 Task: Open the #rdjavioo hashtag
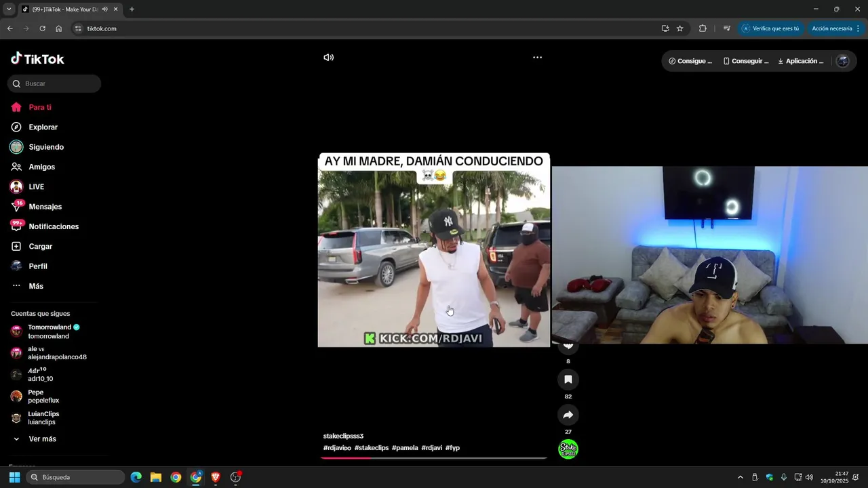pyautogui.click(x=337, y=448)
